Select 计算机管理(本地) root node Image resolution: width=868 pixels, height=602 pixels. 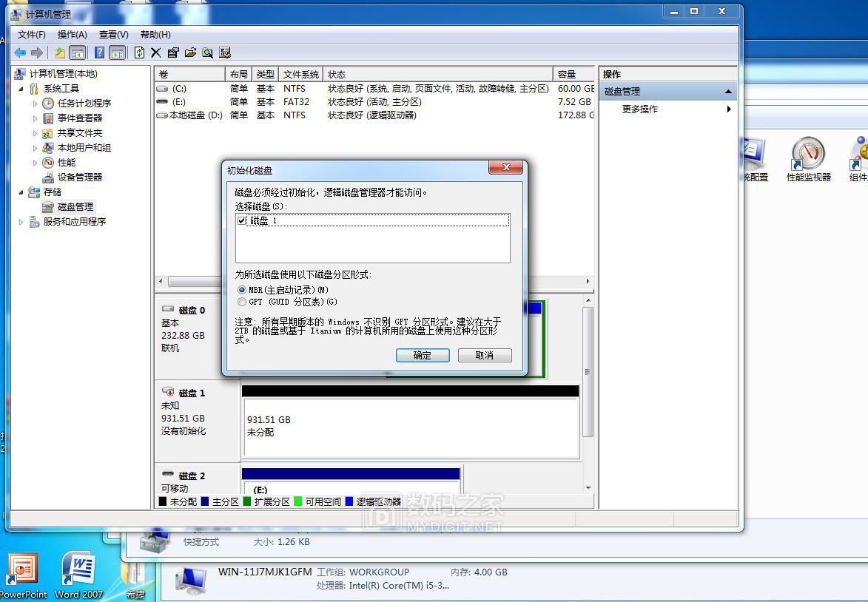pos(63,74)
